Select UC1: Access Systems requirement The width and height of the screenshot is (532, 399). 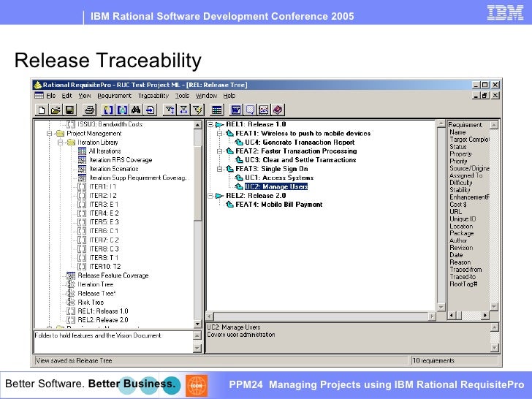279,178
